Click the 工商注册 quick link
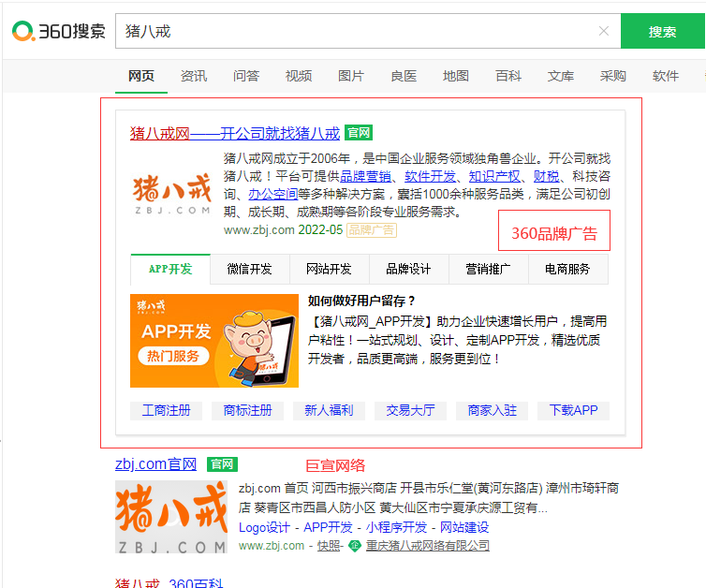 pos(166,411)
